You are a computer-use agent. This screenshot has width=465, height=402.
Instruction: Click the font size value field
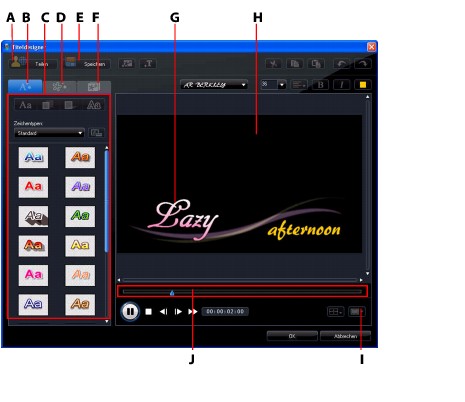[269, 85]
